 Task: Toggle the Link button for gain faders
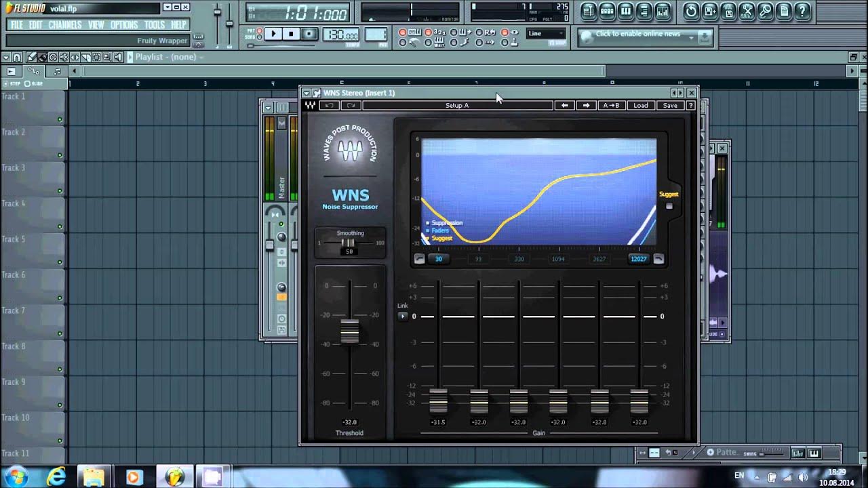point(403,316)
